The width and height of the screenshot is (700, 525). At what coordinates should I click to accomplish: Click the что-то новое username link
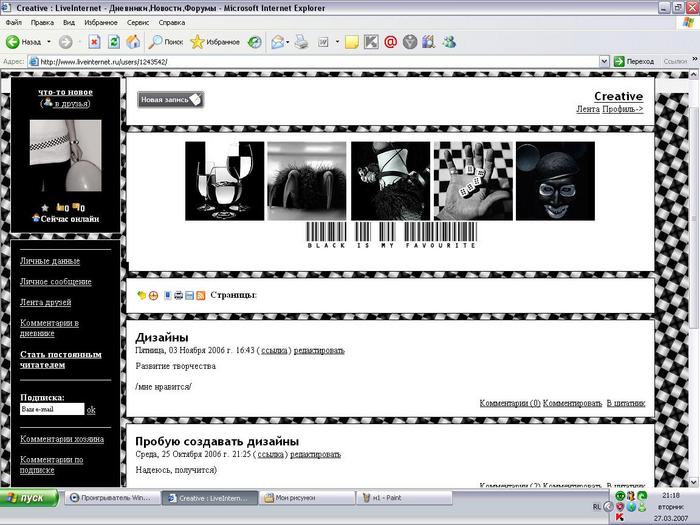coord(65,92)
